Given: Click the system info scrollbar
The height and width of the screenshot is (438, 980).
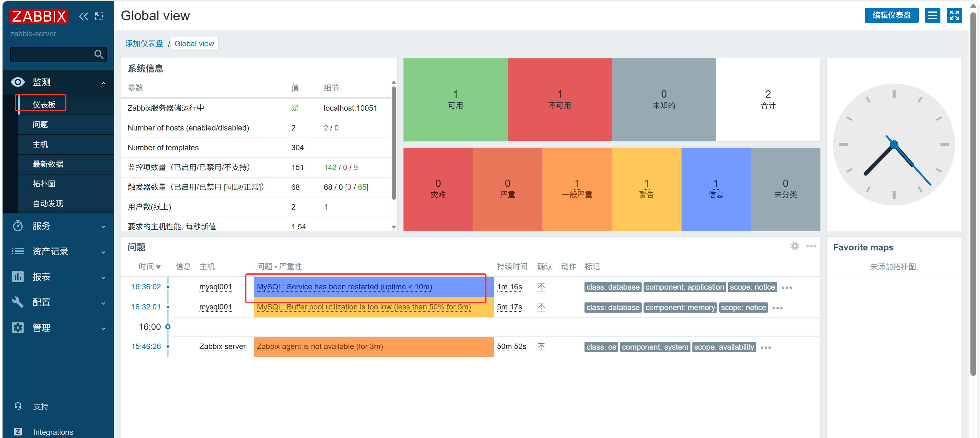Looking at the screenshot, I should click(394, 143).
